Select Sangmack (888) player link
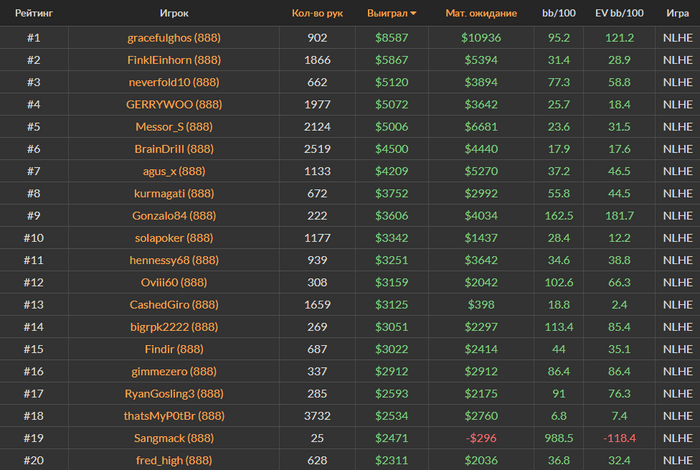The width and height of the screenshot is (700, 470). click(174, 439)
